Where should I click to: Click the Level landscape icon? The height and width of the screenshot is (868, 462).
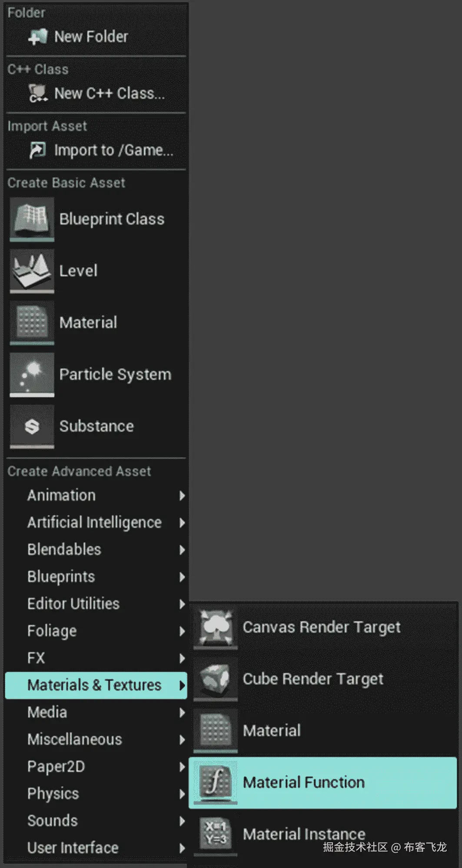[x=32, y=270]
